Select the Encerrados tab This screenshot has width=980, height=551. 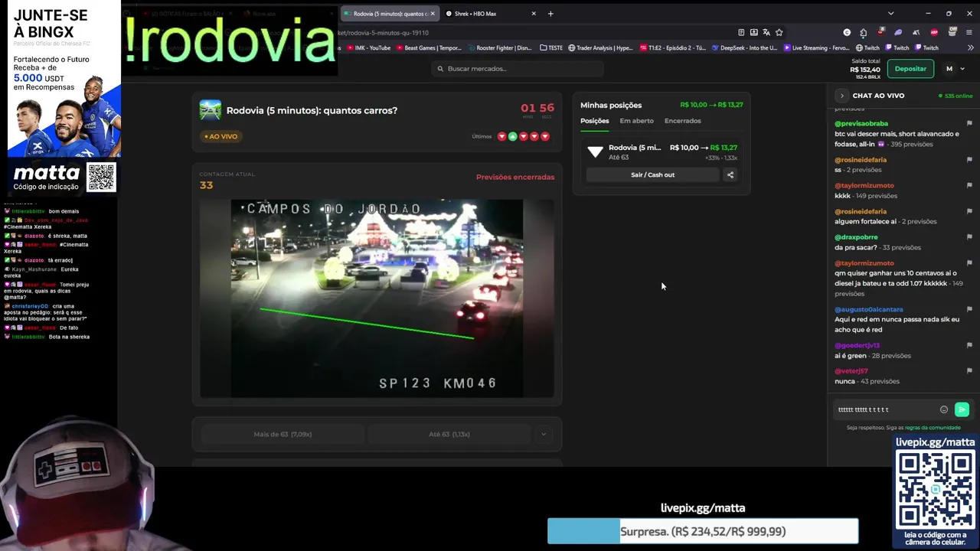click(x=682, y=121)
